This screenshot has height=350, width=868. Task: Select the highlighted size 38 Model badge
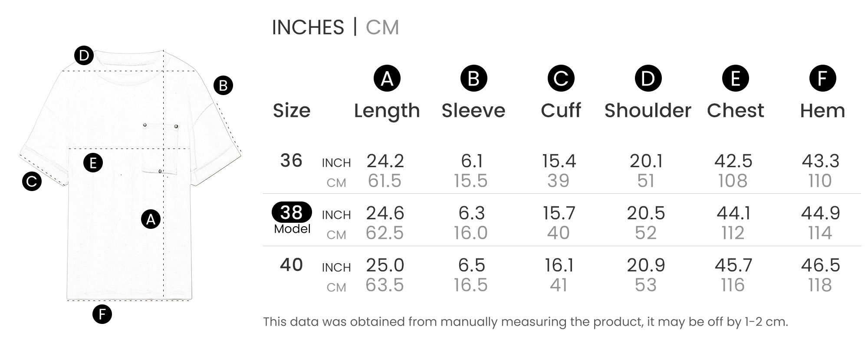coord(292,212)
